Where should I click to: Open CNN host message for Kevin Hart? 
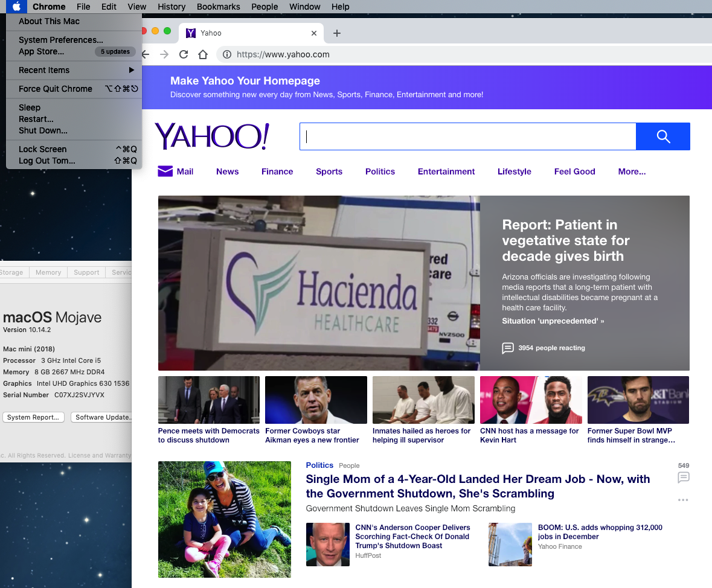[531, 410]
